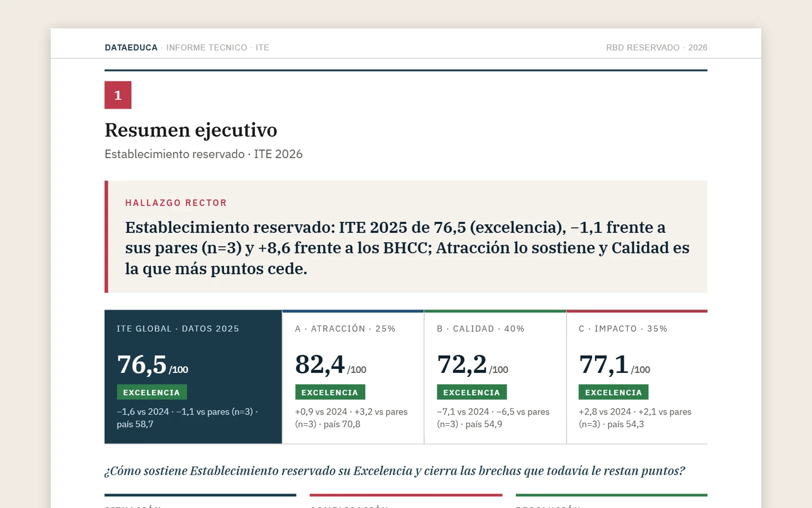
Task: Click the −1,6 vs 2024 note in global card
Action: (x=187, y=418)
